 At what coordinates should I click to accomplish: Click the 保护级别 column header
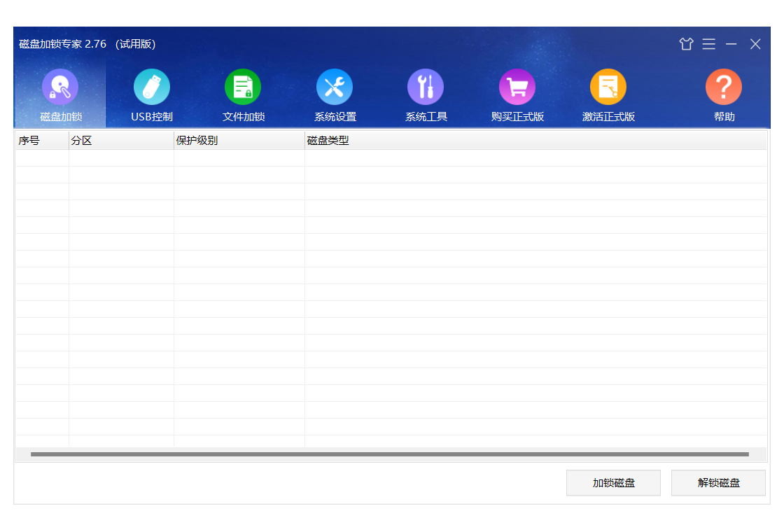click(x=239, y=141)
